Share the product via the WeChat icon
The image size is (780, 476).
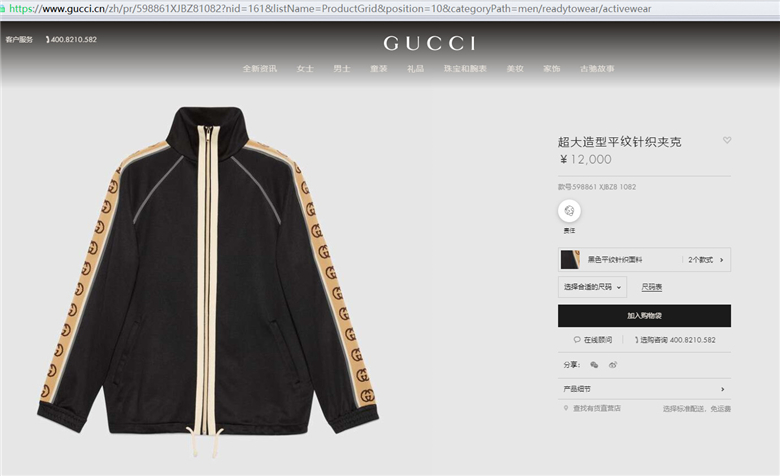coord(594,365)
